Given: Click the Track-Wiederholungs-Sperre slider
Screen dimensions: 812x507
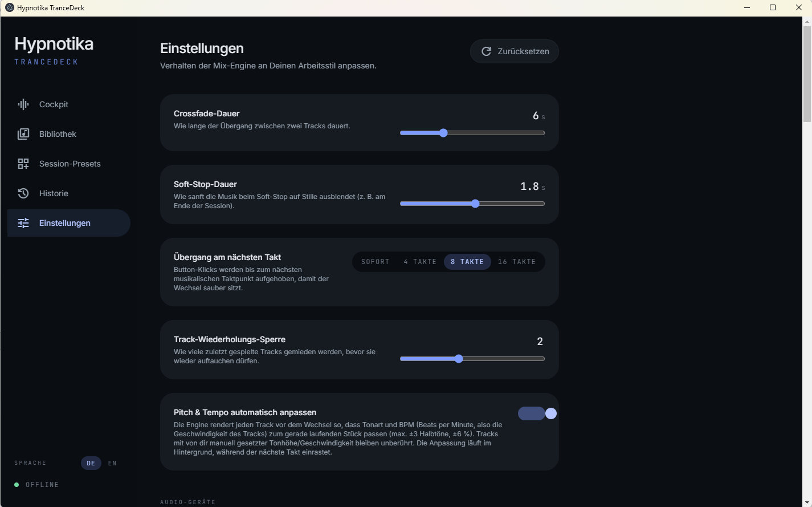Looking at the screenshot, I should [472, 359].
